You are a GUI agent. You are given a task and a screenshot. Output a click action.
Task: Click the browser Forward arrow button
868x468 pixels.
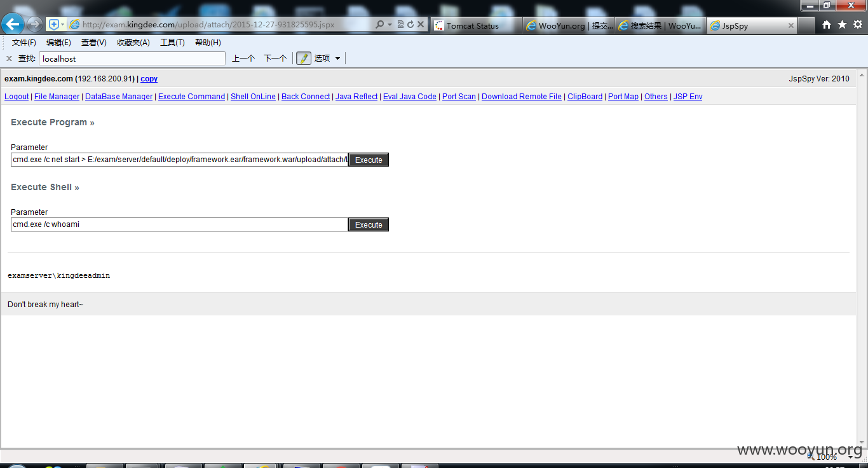(x=35, y=24)
